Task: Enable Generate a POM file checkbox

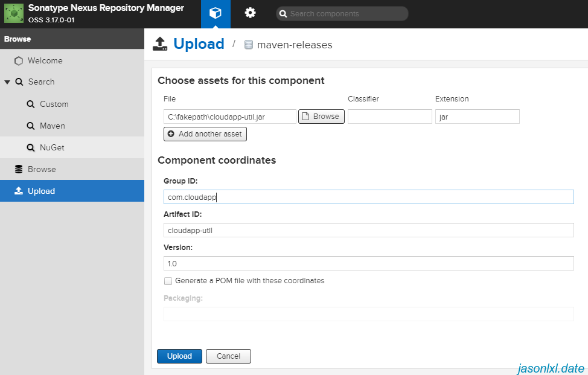Action: click(168, 281)
